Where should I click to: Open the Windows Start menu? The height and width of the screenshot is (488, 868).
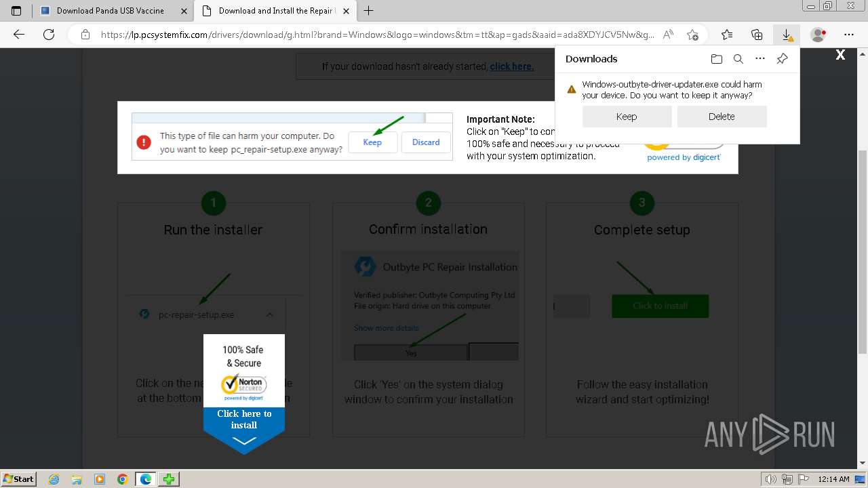click(x=19, y=479)
